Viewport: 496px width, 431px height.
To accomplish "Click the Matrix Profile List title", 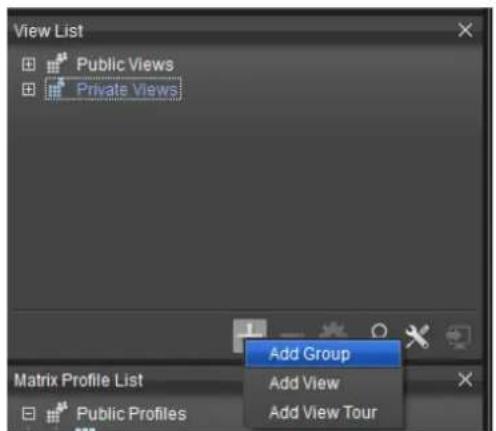I will [79, 380].
